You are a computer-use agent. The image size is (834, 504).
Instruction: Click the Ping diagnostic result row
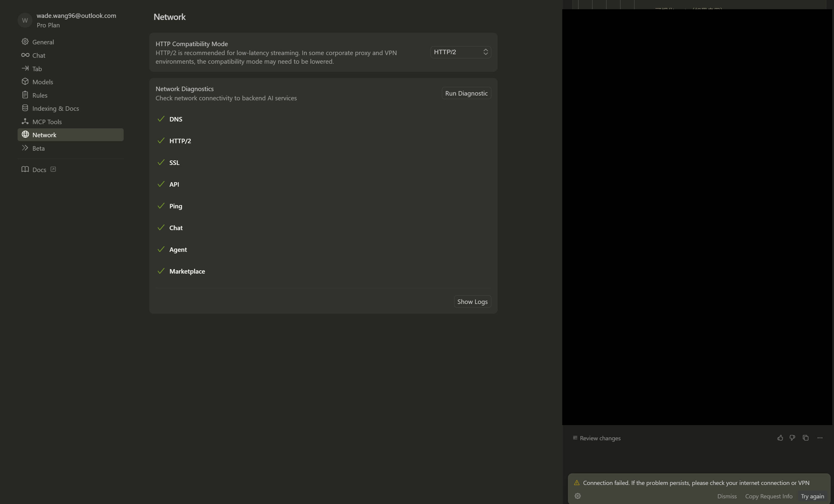[x=323, y=206]
